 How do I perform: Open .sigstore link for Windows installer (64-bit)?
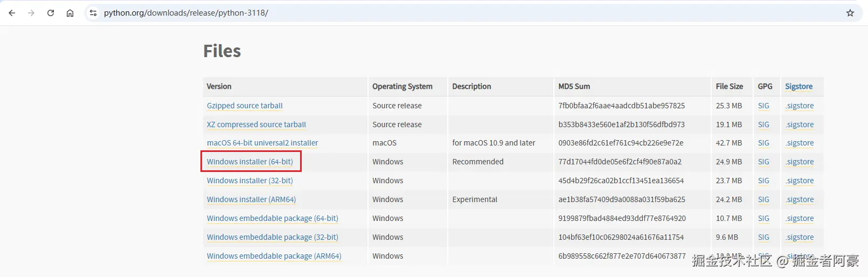point(800,162)
